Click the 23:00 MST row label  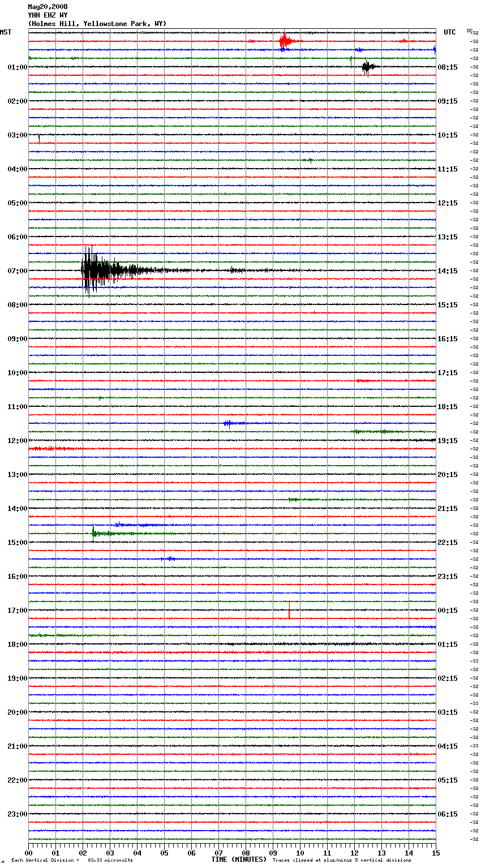point(18,814)
